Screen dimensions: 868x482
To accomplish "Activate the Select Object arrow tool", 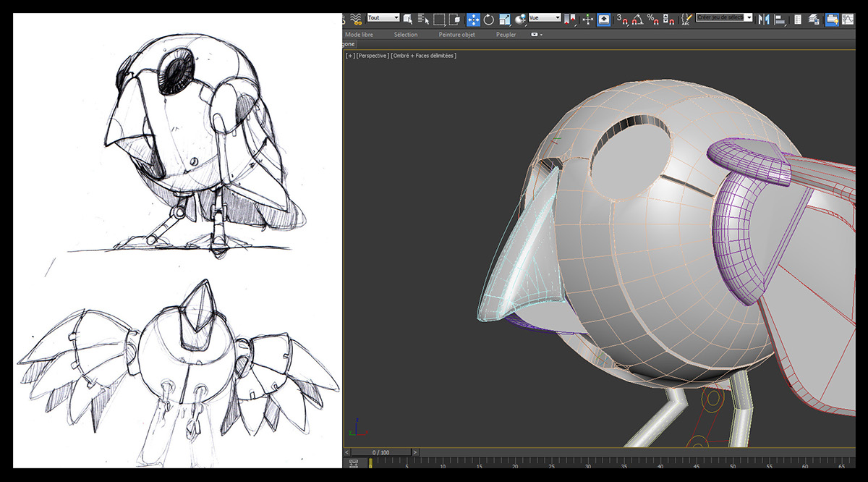I will 409,19.
